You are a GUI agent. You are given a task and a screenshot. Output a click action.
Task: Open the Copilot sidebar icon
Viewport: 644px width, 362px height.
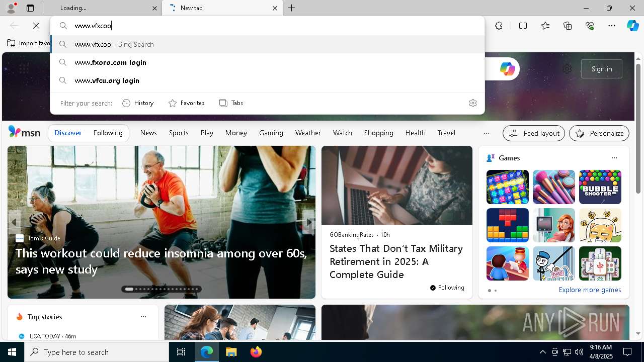click(x=632, y=26)
